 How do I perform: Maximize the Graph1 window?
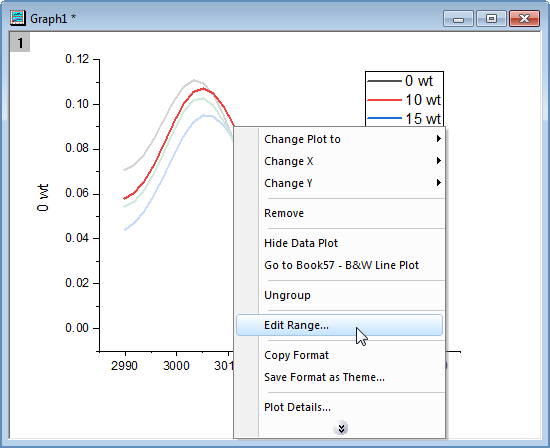pyautogui.click(x=491, y=19)
